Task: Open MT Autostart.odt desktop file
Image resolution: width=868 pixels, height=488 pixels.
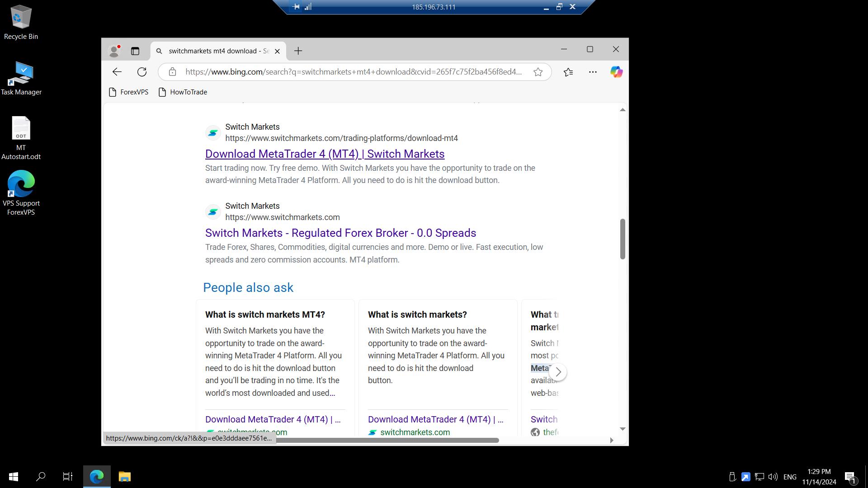Action: 21,138
